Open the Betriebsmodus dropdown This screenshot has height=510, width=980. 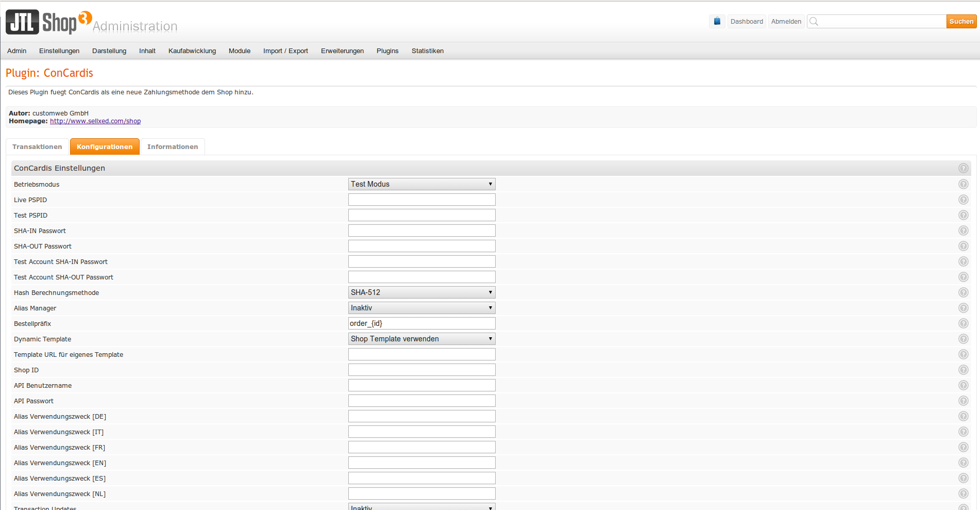[x=421, y=184]
